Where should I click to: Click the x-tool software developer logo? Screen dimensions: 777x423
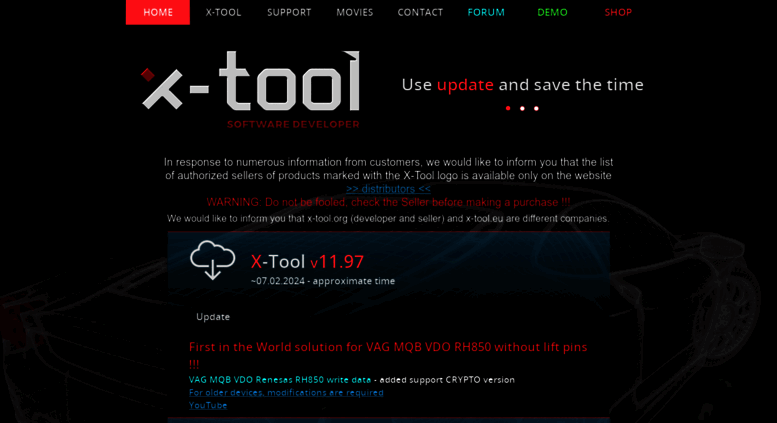251,90
